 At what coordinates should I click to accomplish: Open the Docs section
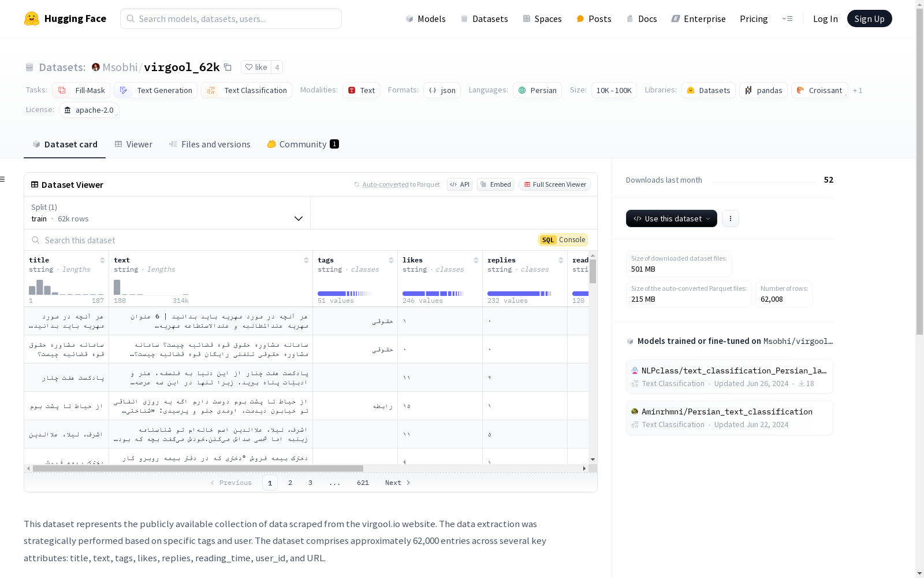[x=642, y=18]
